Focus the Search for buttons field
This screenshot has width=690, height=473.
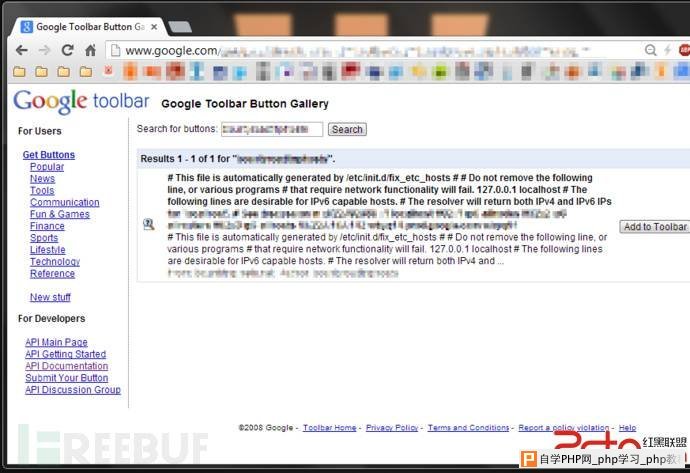pyautogui.click(x=272, y=129)
